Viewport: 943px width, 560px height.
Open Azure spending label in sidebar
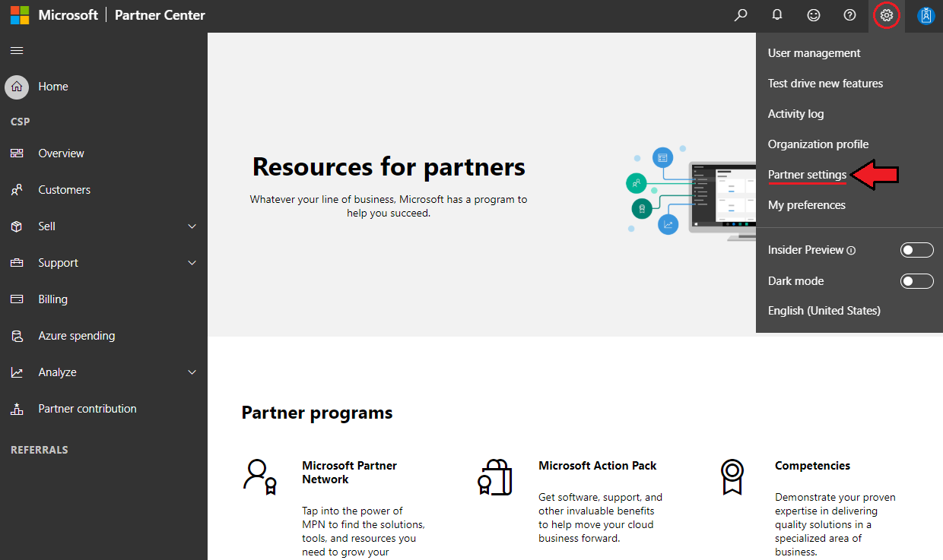(77, 336)
